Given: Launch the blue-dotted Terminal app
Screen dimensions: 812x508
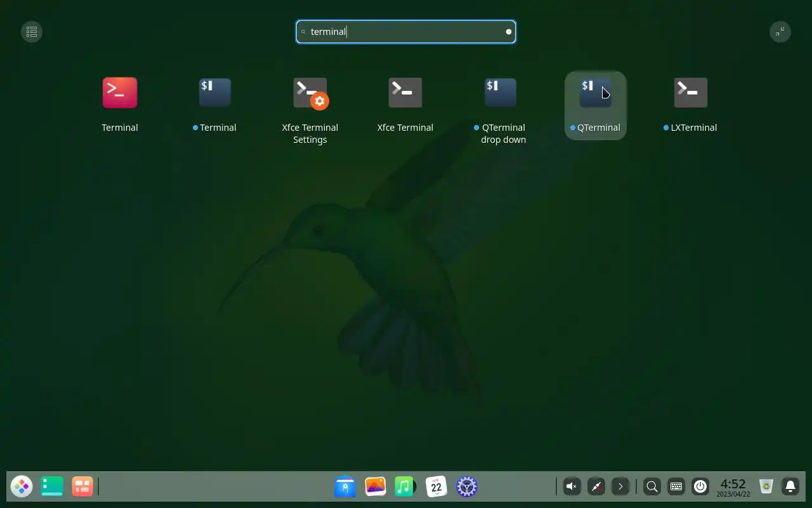Looking at the screenshot, I should pyautogui.click(x=215, y=93).
